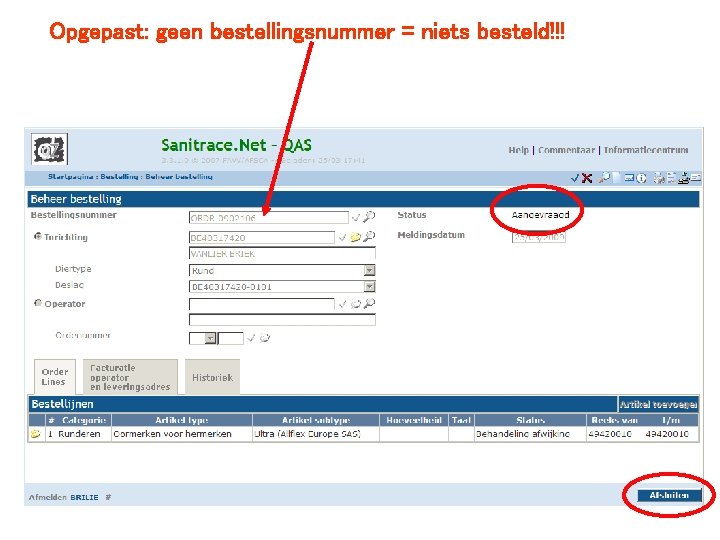Select the Operator radio button
The image size is (720, 540).
point(38,303)
